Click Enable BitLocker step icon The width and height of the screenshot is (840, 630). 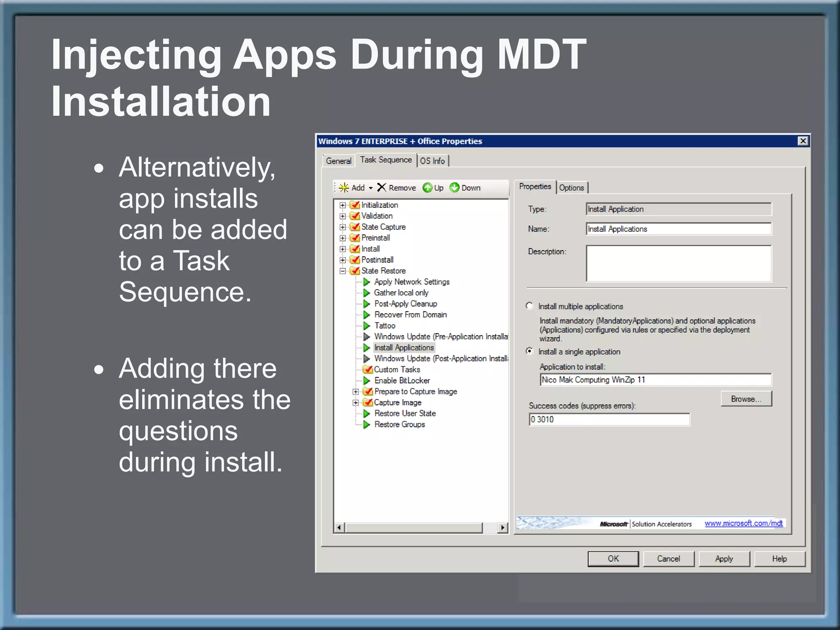coord(367,381)
